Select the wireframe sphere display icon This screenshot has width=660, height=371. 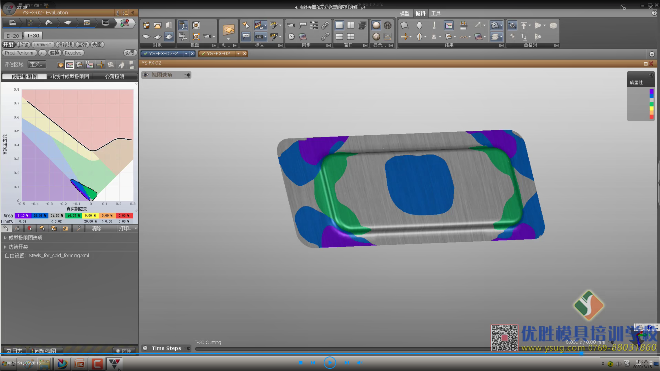point(388,25)
